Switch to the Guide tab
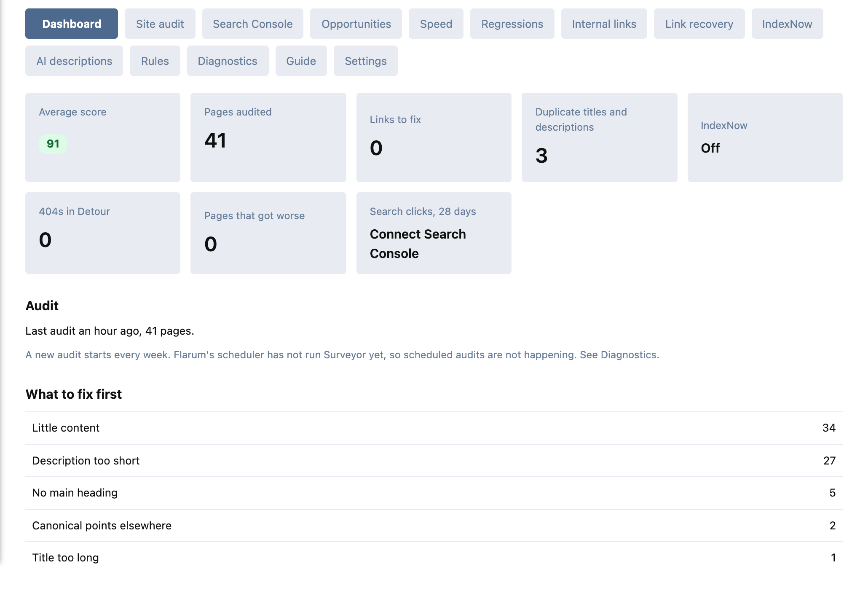Image resolution: width=868 pixels, height=596 pixels. [x=301, y=61]
